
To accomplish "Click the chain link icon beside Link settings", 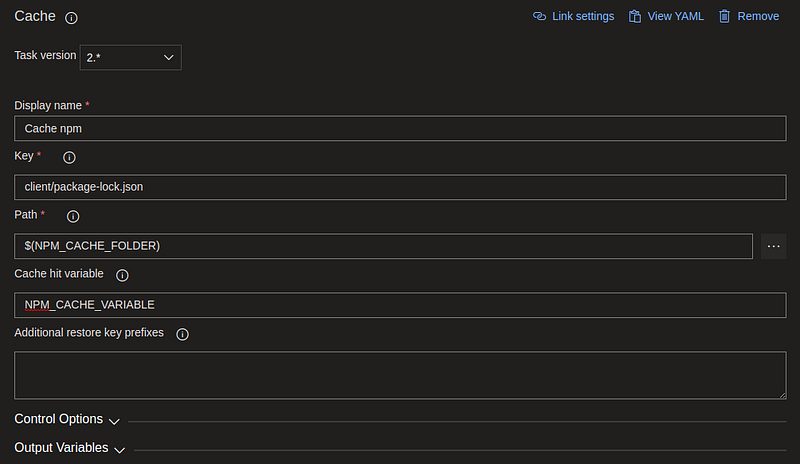I will [539, 16].
